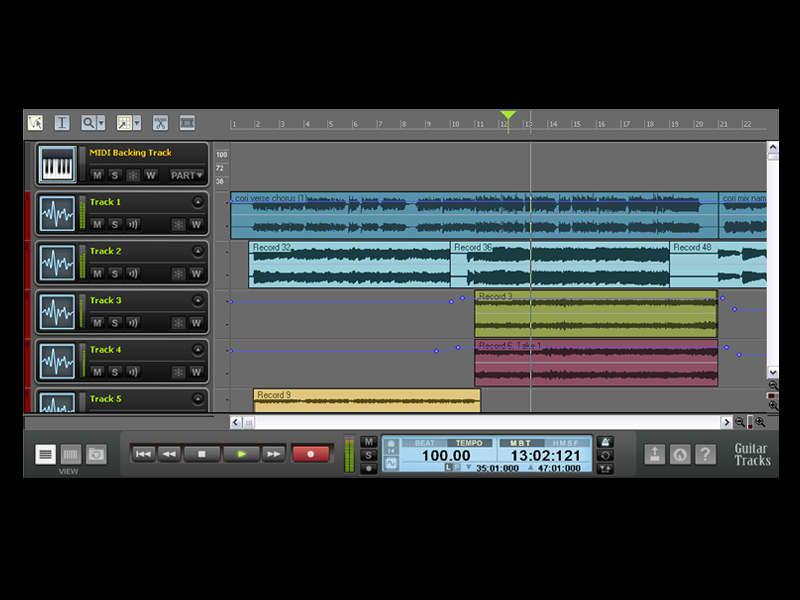Viewport: 800px width, 600px height.
Task: Solo Track 3
Action: (x=115, y=322)
